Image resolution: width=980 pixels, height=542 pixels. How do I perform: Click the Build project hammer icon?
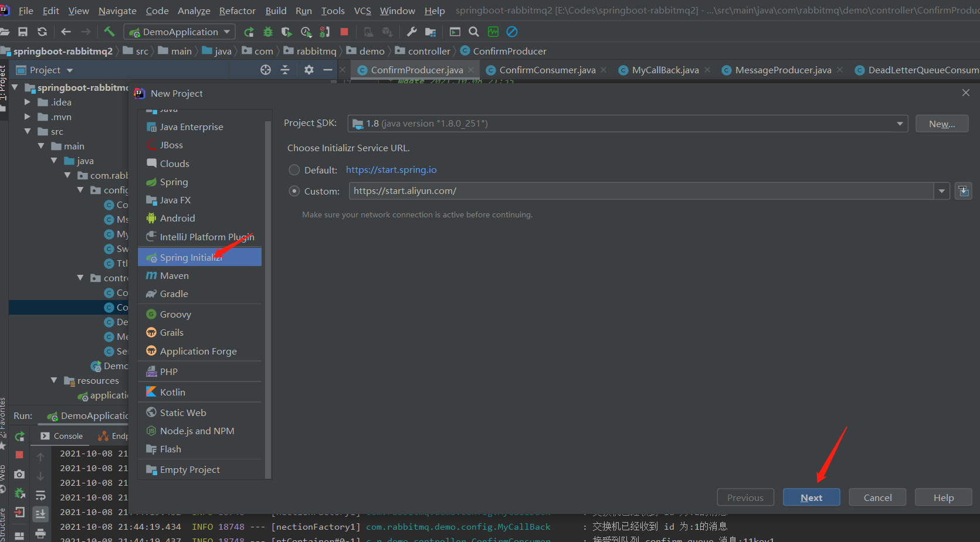click(109, 32)
